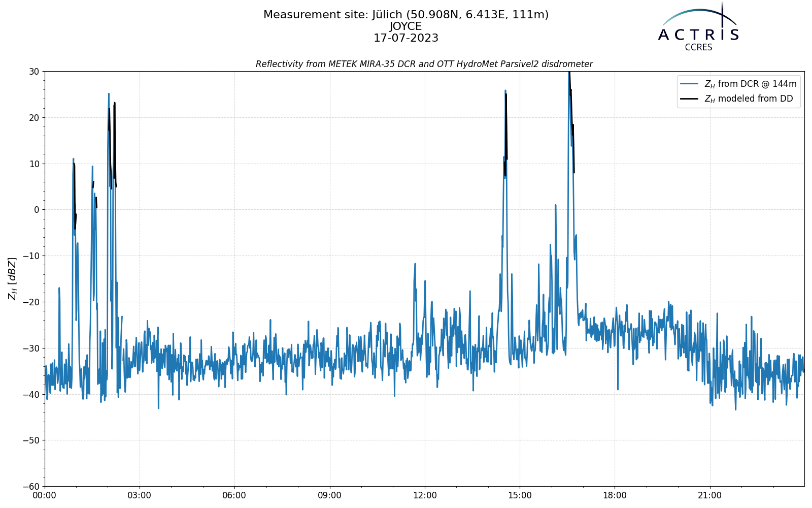Click the ZH [dBZ] y-axis label
This screenshot has height=508, width=812.
point(12,278)
